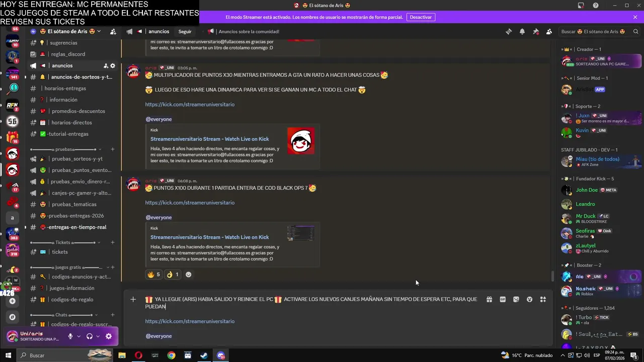This screenshot has width=644, height=362.
Task: Open the gift icon in message box
Action: pyautogui.click(x=489, y=299)
